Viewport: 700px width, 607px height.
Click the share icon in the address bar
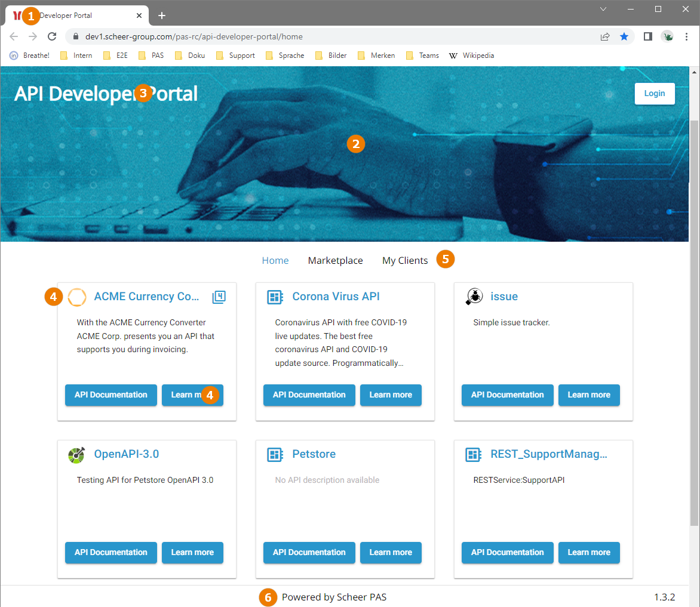coord(604,36)
